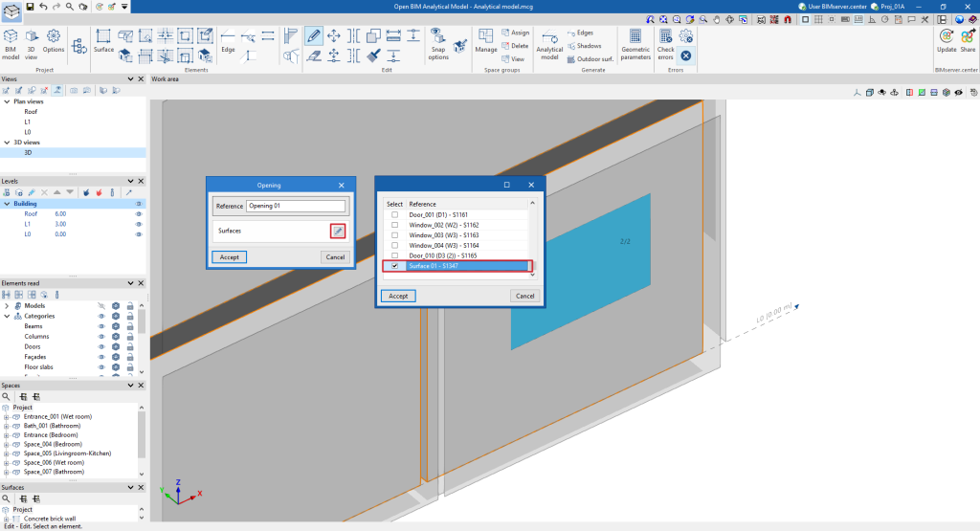
Task: Check Window_002 (W2) - S1162 checkbox
Action: pos(394,225)
